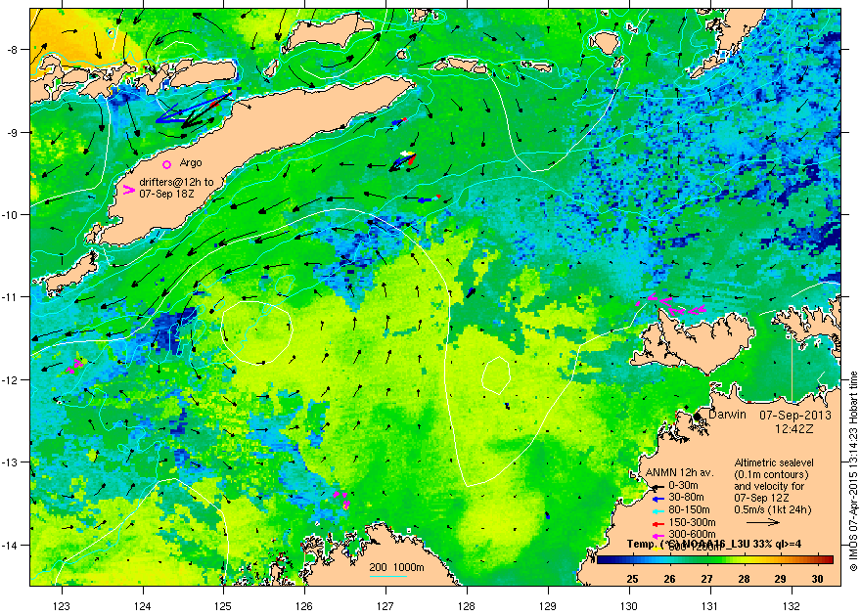Select the Argo label
Viewport: 861px width, 616px height.
coord(191,163)
